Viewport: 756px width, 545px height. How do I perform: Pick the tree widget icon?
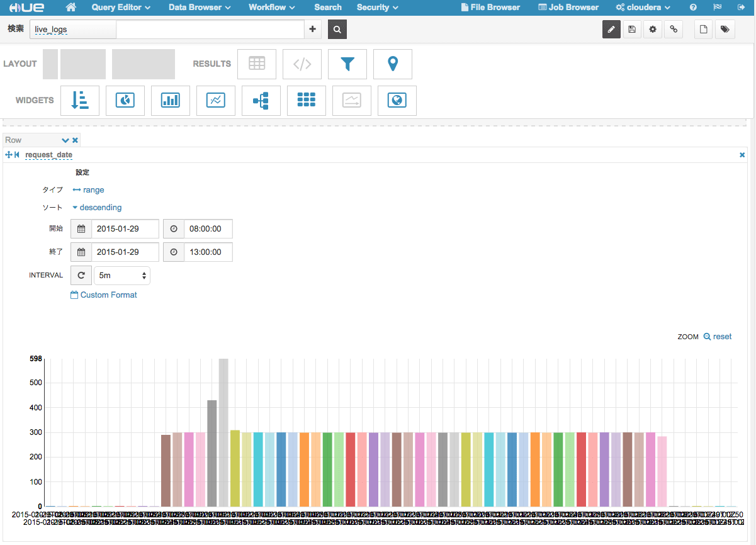(x=261, y=100)
